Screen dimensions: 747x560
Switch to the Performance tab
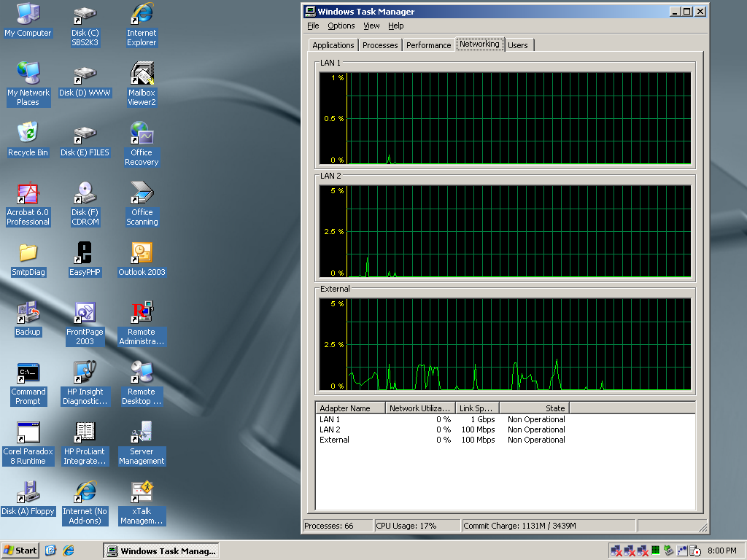pos(428,45)
